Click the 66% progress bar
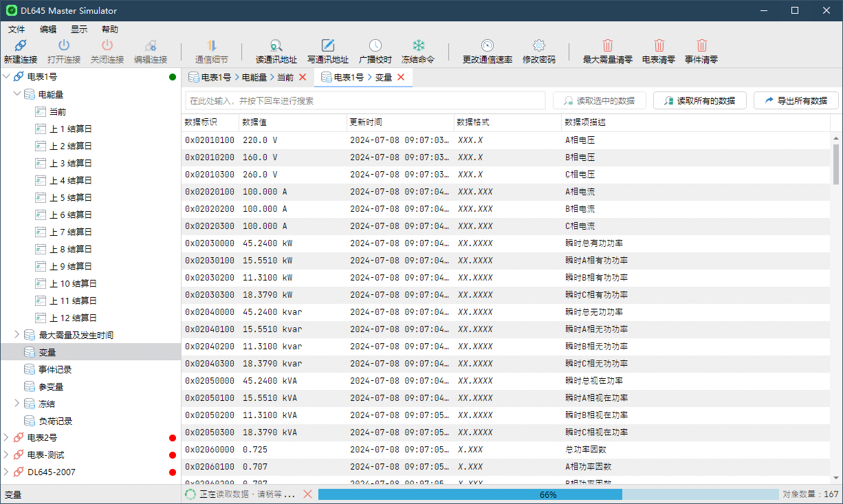This screenshot has height=504, width=843. (548, 494)
